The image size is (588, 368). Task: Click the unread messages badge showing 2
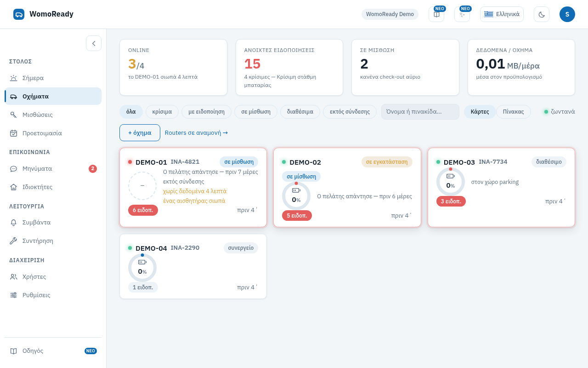pos(93,169)
